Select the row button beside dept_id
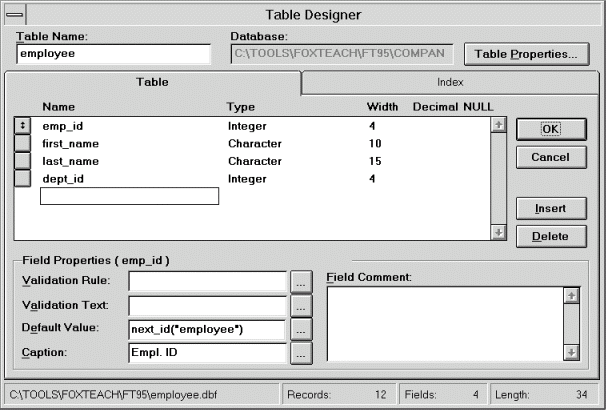Image resolution: width=606 pixels, height=410 pixels. pos(22,179)
